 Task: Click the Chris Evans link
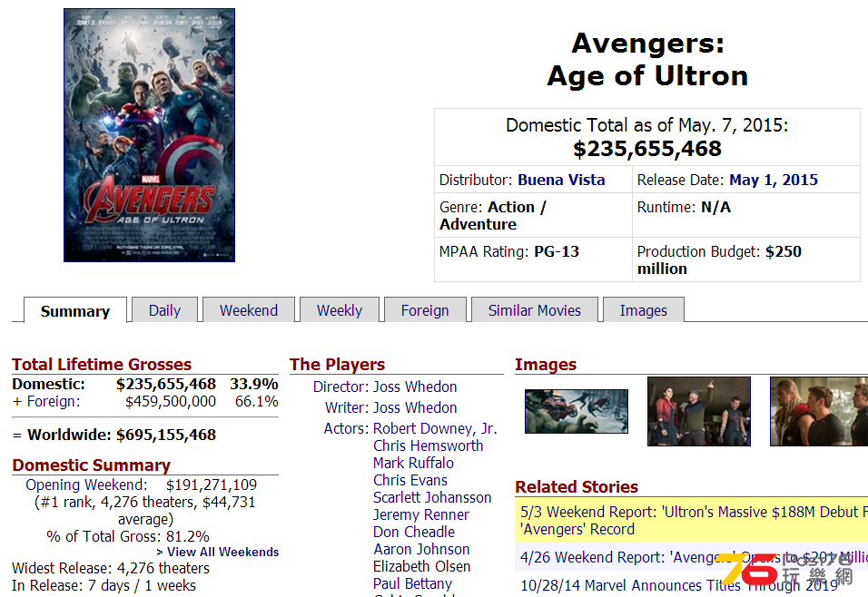(x=410, y=480)
